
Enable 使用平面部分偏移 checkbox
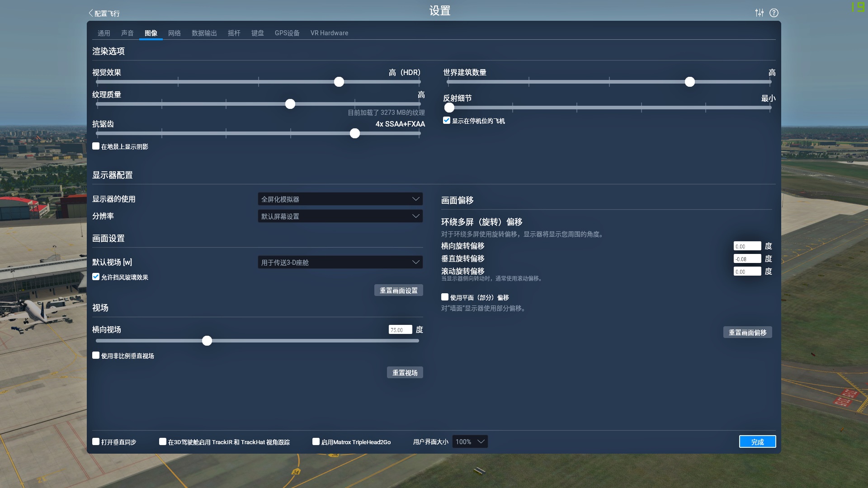point(445,297)
